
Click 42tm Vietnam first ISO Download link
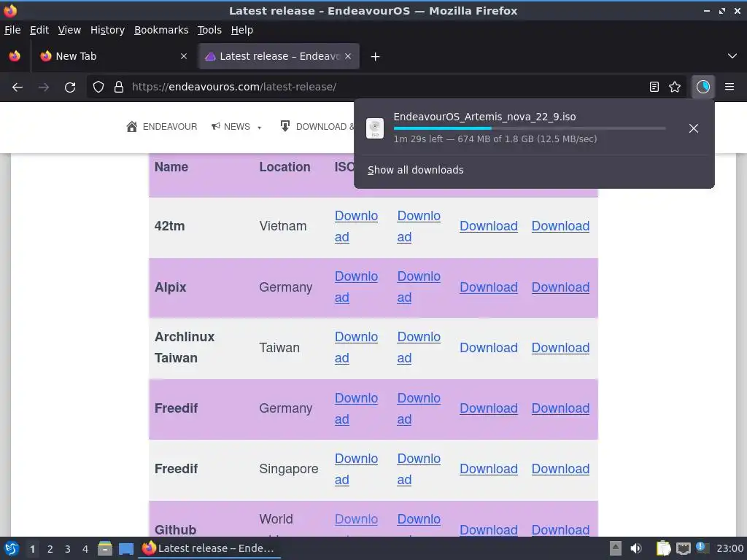(x=356, y=226)
